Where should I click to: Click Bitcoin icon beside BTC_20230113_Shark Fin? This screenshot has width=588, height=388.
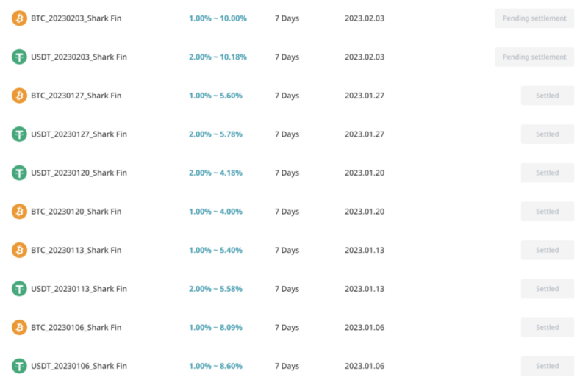coord(19,250)
